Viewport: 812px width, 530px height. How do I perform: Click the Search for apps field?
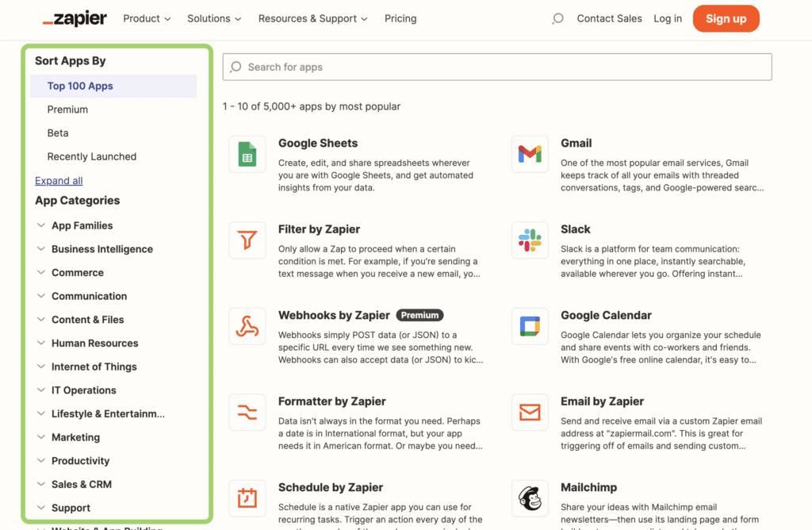497,67
